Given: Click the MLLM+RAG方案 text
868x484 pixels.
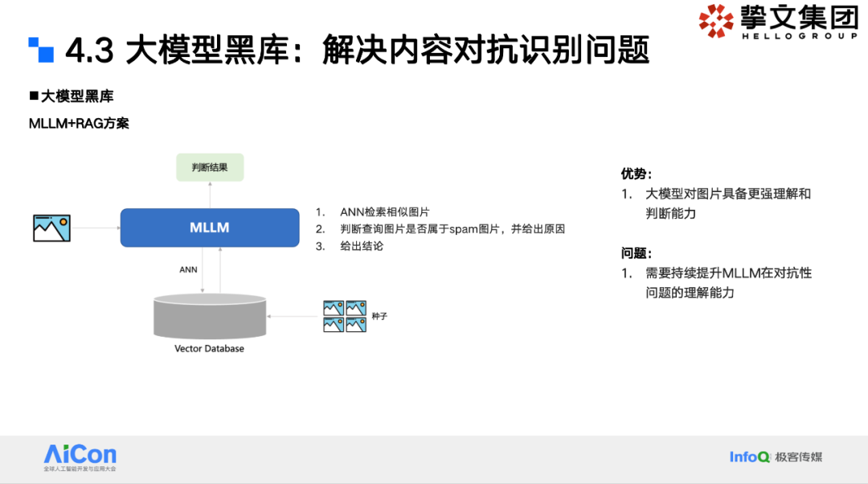Looking at the screenshot, I should click(x=79, y=124).
